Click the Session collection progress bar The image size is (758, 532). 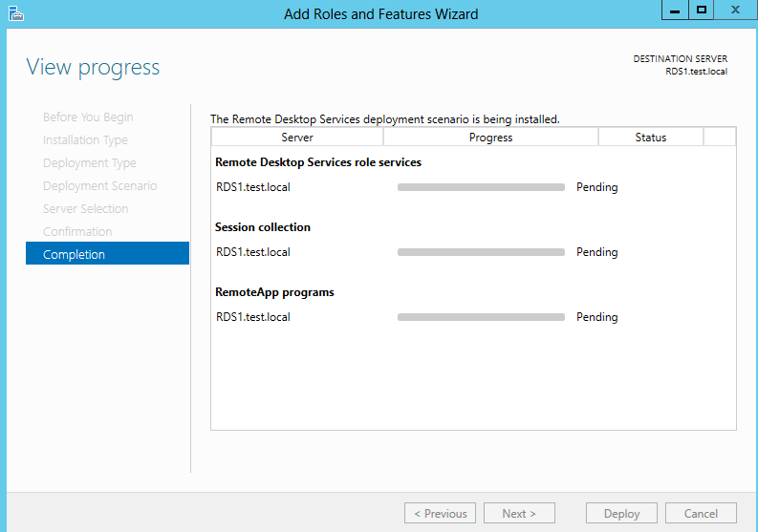pos(481,252)
